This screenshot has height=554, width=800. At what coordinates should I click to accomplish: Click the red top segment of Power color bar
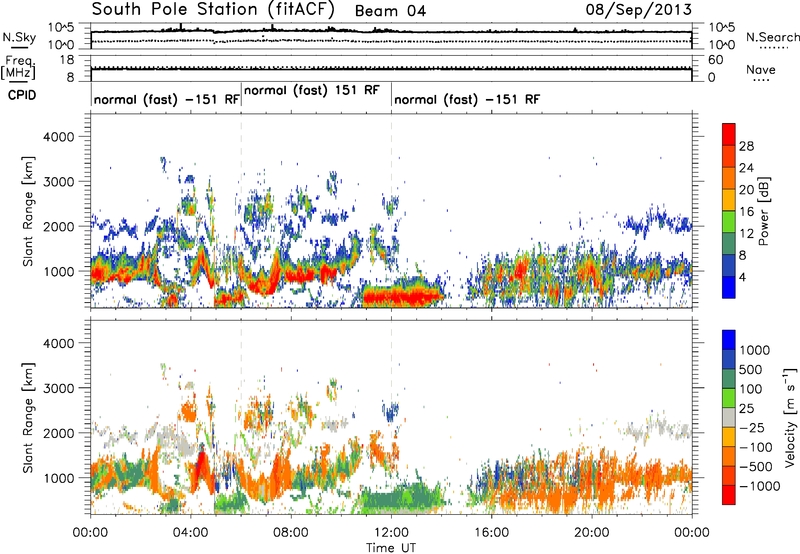click(729, 134)
